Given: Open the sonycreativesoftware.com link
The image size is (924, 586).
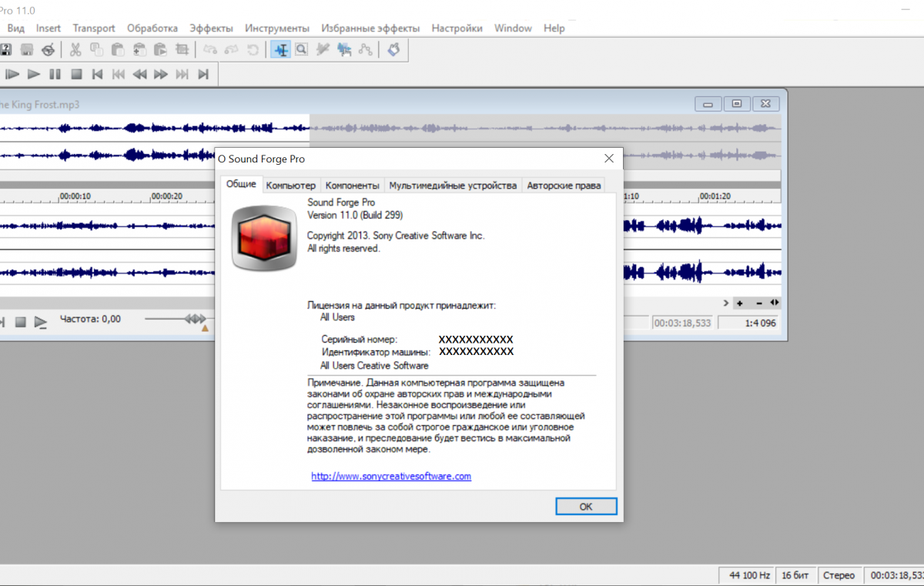Looking at the screenshot, I should tap(391, 476).
